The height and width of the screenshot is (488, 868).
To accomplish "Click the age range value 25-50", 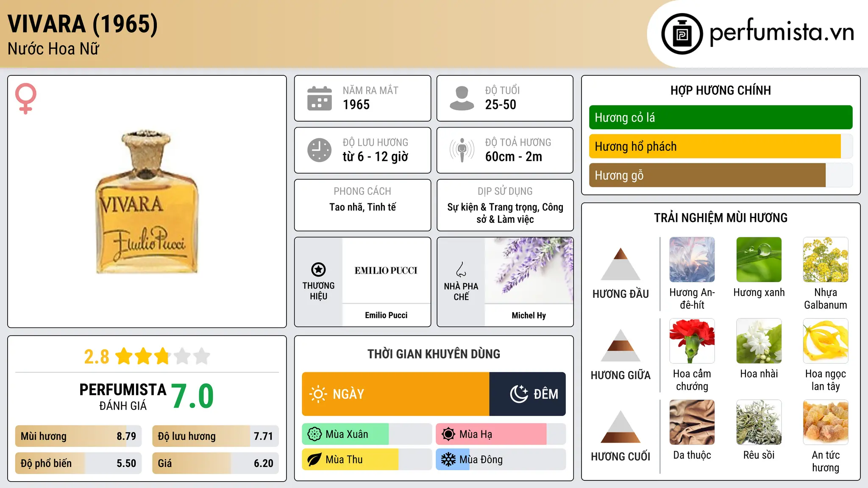I will tap(501, 105).
